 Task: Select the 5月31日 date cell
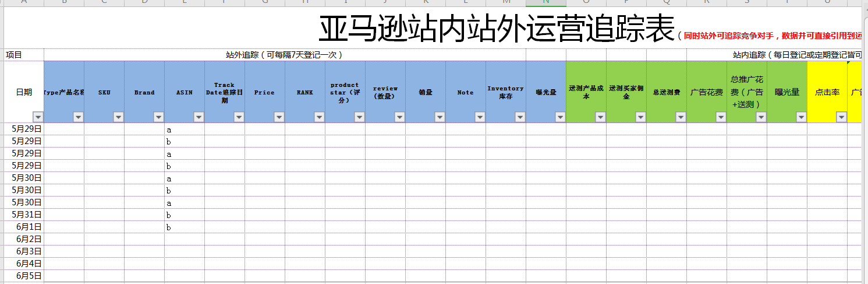(23, 215)
